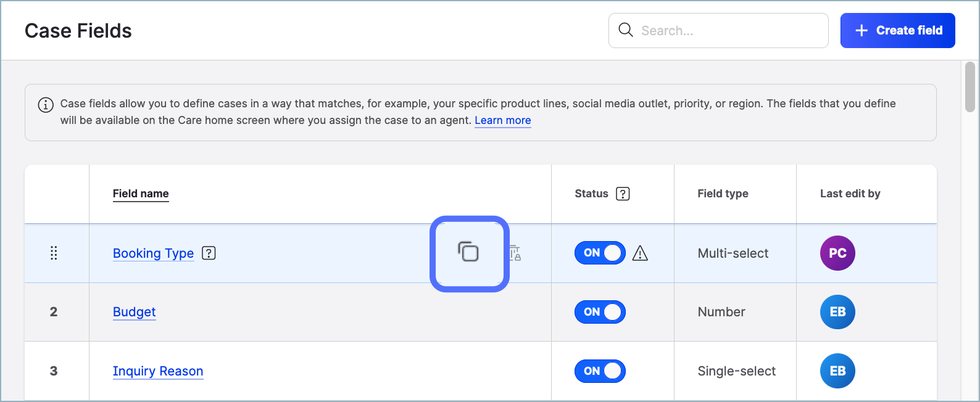This screenshot has height=402, width=980.
Task: Open the Budget field link
Action: tap(134, 312)
